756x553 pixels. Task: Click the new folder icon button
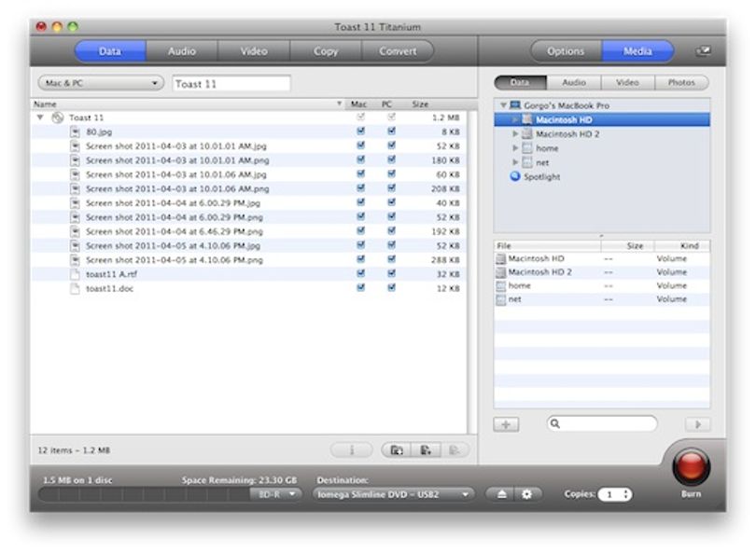(397, 450)
